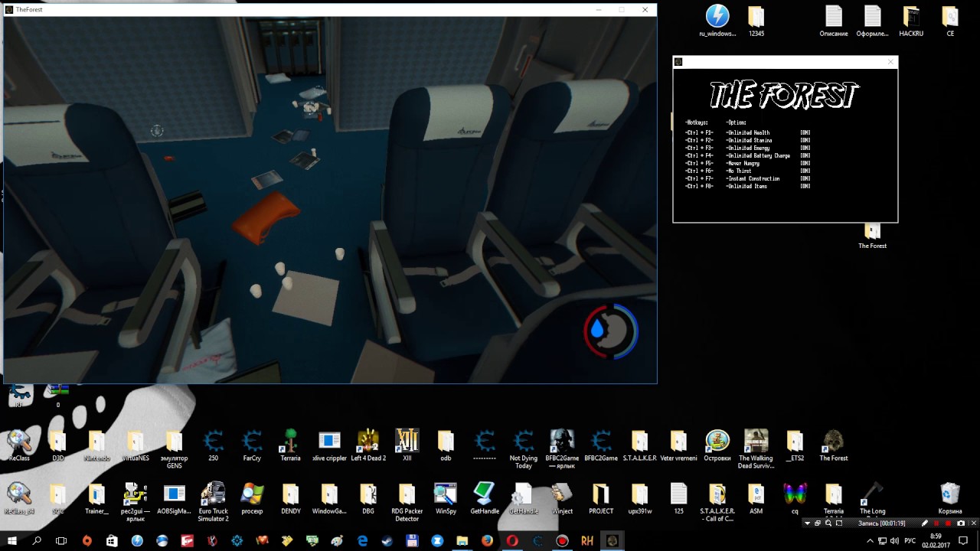
Task: Open Resource Hacker RH taskbar icon
Action: 587,541
